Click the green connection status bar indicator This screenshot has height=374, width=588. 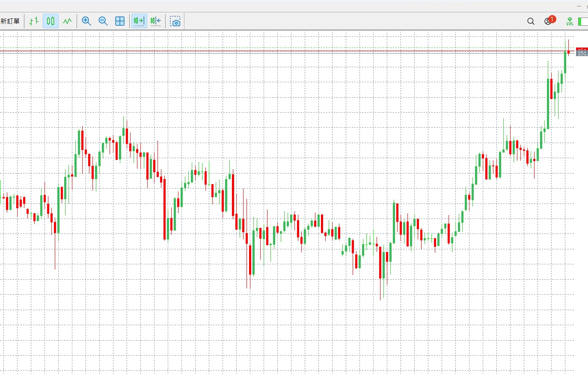coord(582,21)
